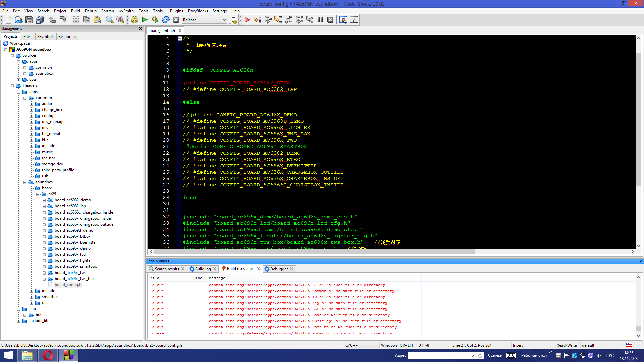Click the Save file icon
This screenshot has height=362, width=644.
point(29,20)
